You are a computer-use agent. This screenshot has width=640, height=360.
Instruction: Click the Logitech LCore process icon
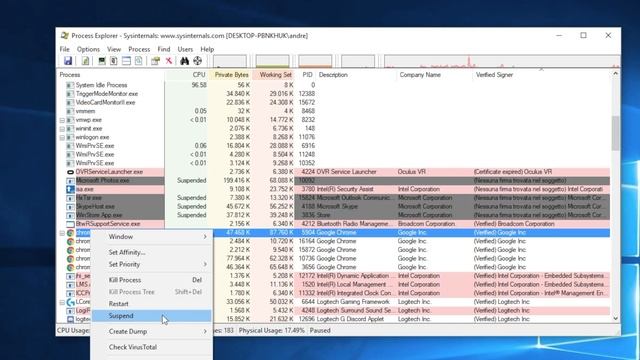click(70, 302)
